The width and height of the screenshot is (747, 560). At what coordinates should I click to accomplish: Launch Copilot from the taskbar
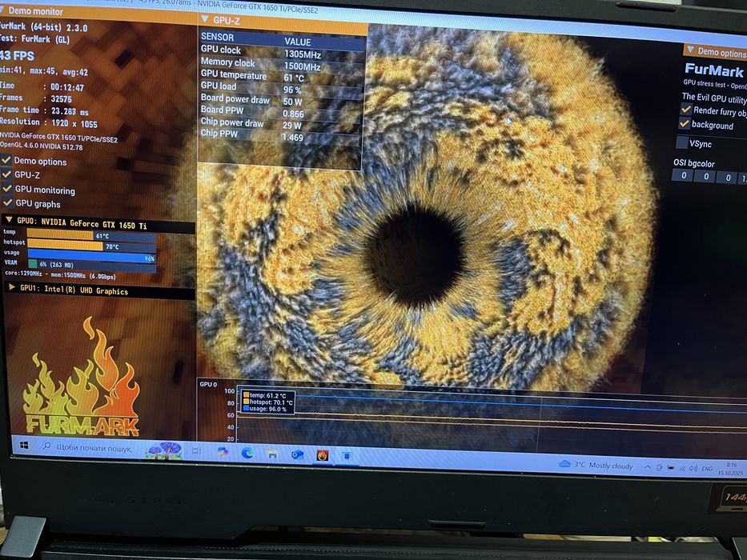222,452
